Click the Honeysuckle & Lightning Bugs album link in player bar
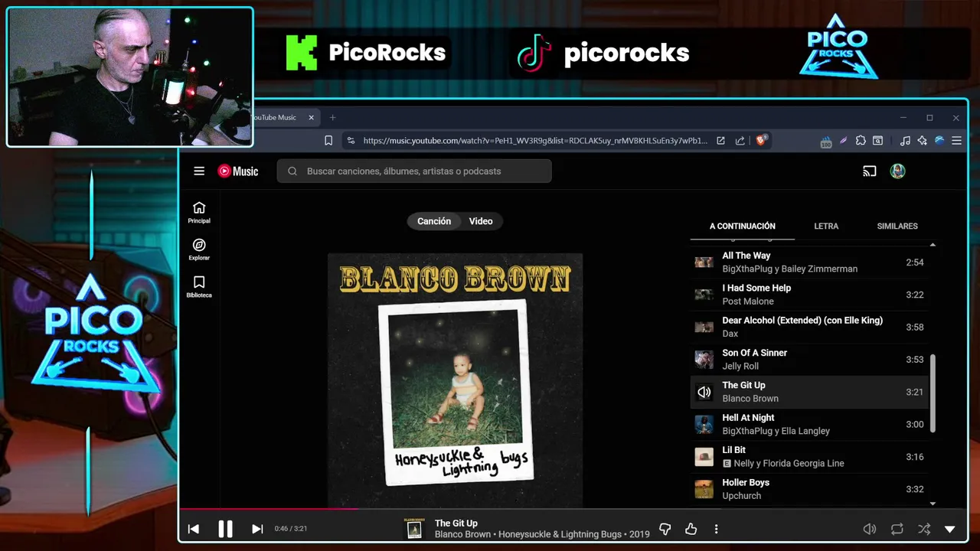The height and width of the screenshot is (551, 980). pyautogui.click(x=560, y=534)
